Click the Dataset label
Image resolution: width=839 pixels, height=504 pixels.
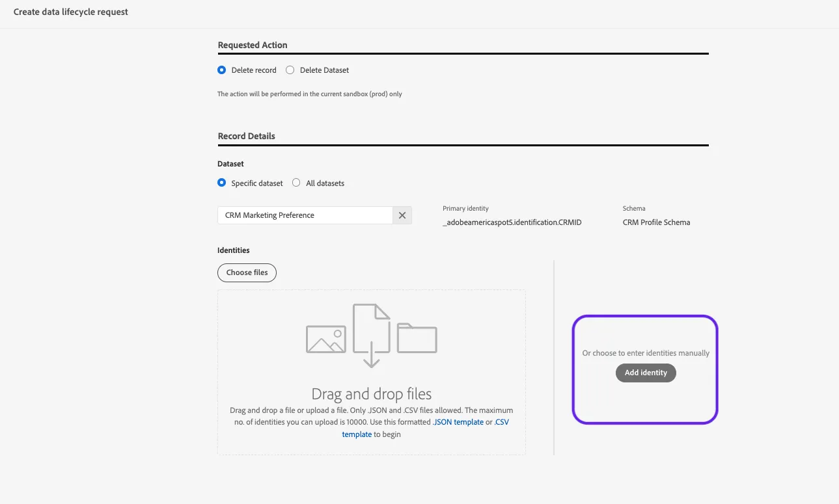pos(231,164)
